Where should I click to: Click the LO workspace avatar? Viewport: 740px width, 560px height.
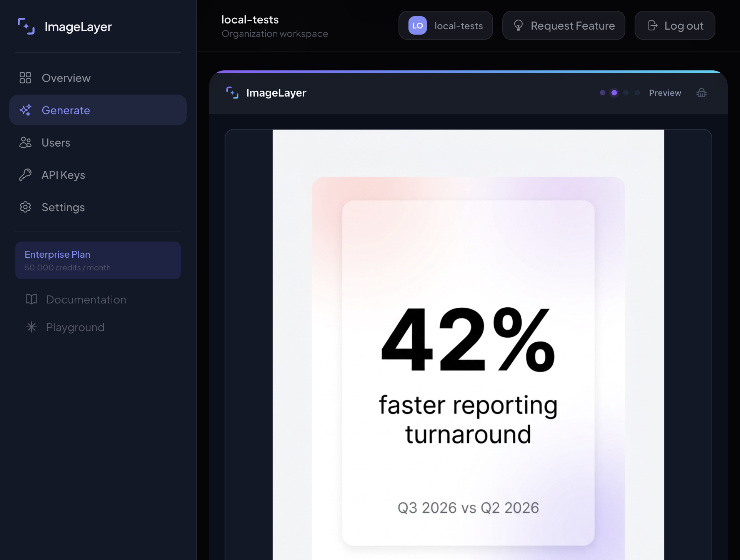click(418, 26)
